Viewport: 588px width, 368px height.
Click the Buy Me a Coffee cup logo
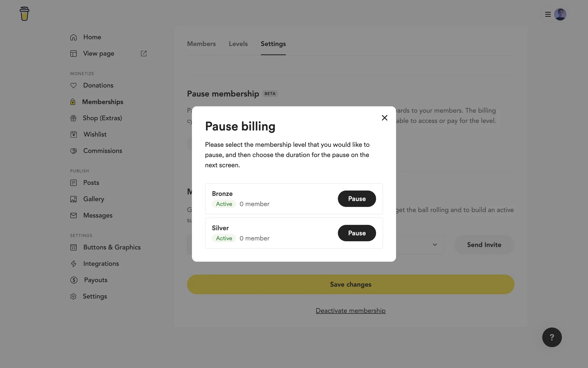pos(24,14)
